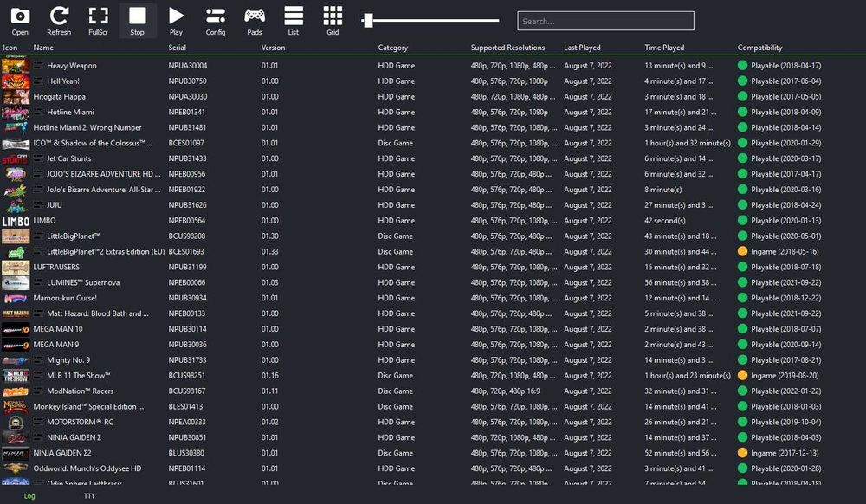
Task: Select 'Monkey Island™ Special Edition' row
Action: click(433, 406)
